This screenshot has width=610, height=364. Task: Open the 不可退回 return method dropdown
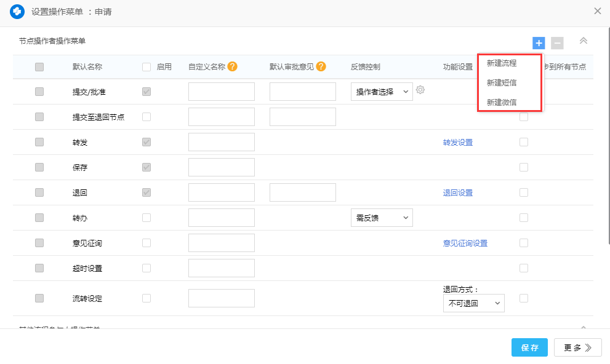(x=473, y=303)
